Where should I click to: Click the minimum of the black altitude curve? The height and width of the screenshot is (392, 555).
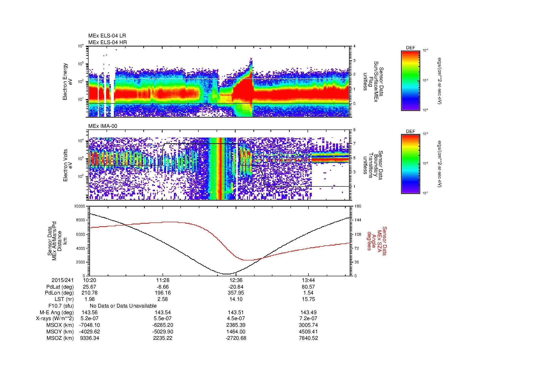coord(226,274)
